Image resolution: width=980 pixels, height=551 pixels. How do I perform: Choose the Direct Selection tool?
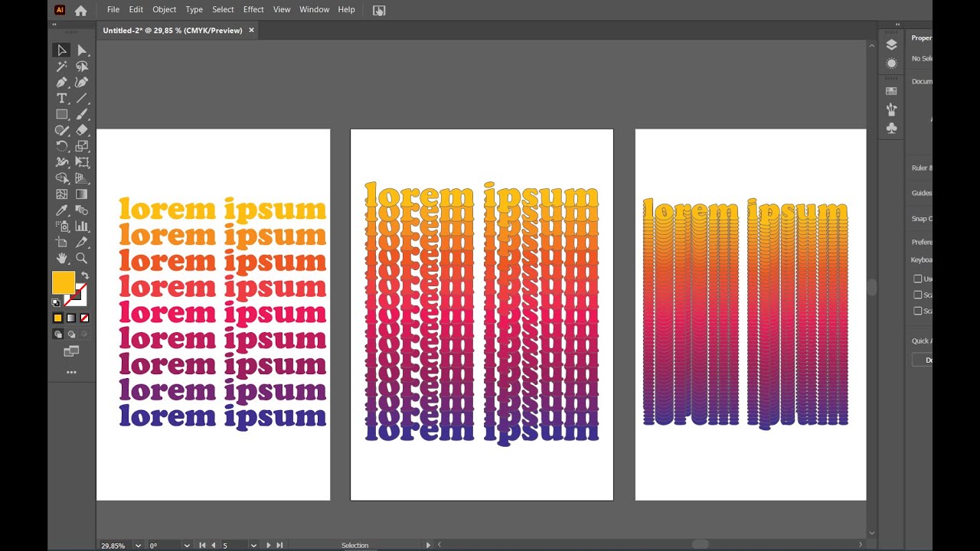(82, 51)
